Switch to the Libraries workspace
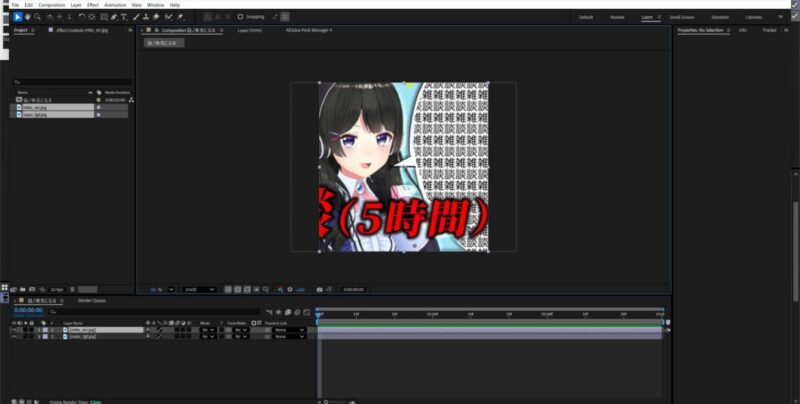This screenshot has width=800, height=404. [x=754, y=17]
